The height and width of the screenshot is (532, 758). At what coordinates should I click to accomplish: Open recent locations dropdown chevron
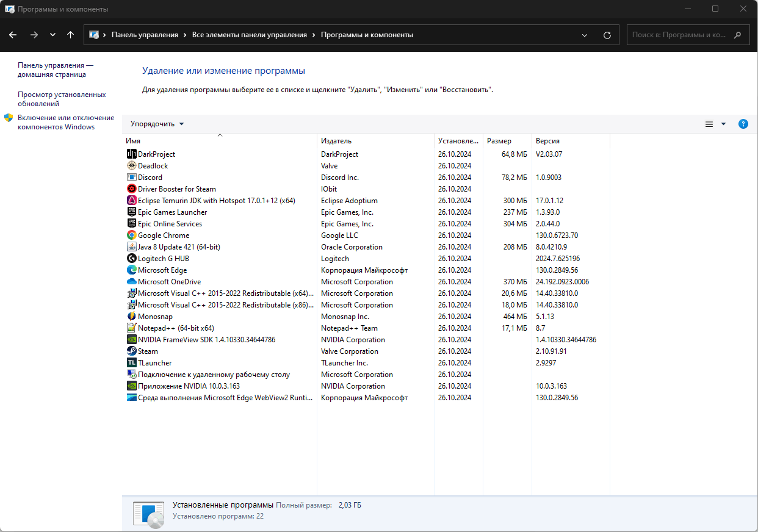coord(52,35)
